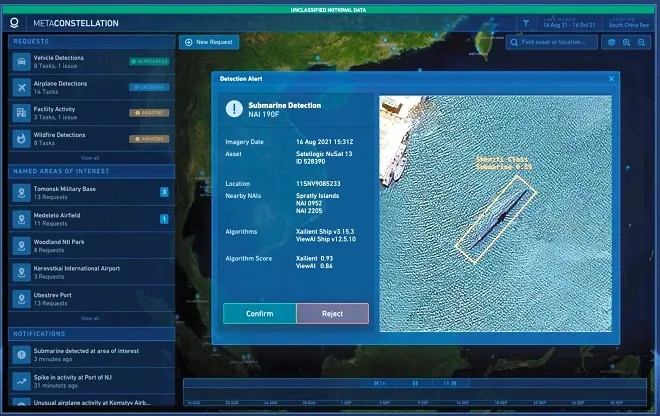This screenshot has height=416, width=660.
Task: Open the filter funnel icon in header
Action: point(526,23)
